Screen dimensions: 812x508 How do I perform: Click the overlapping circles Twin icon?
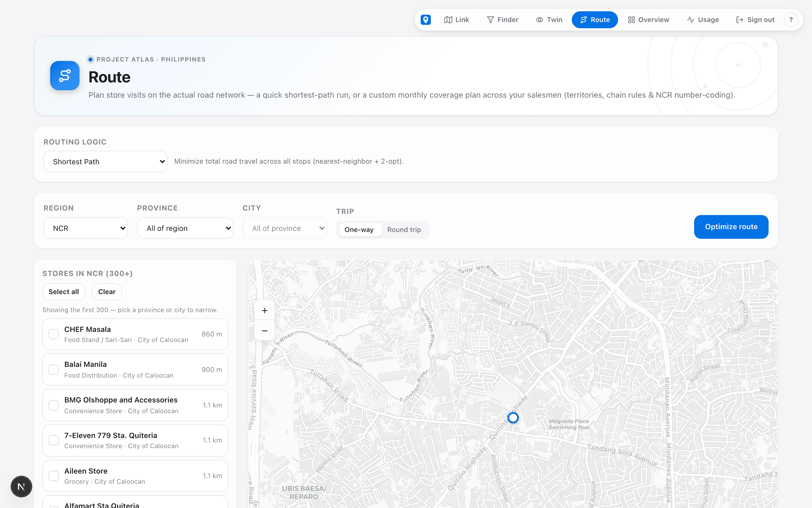pyautogui.click(x=539, y=20)
